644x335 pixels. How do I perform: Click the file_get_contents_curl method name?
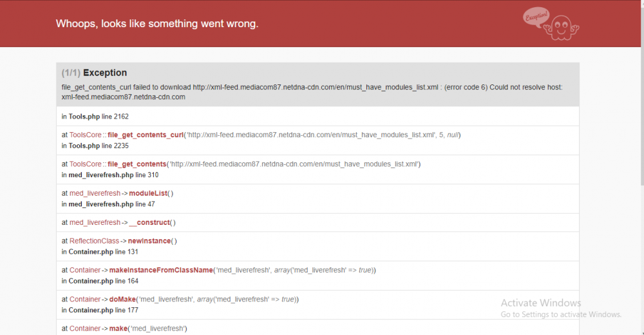click(x=145, y=135)
